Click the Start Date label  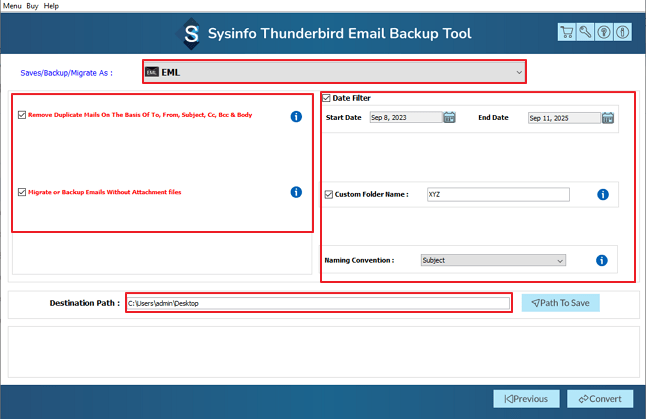click(344, 117)
